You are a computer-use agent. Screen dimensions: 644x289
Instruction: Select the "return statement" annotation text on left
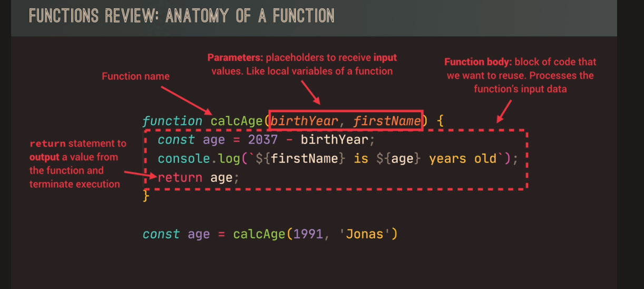77,163
